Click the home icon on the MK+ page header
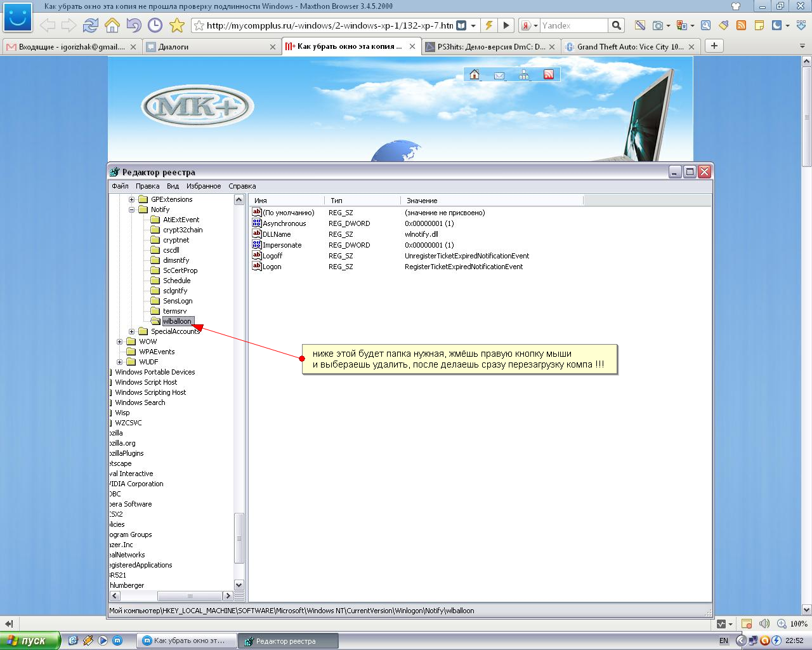 tap(474, 75)
